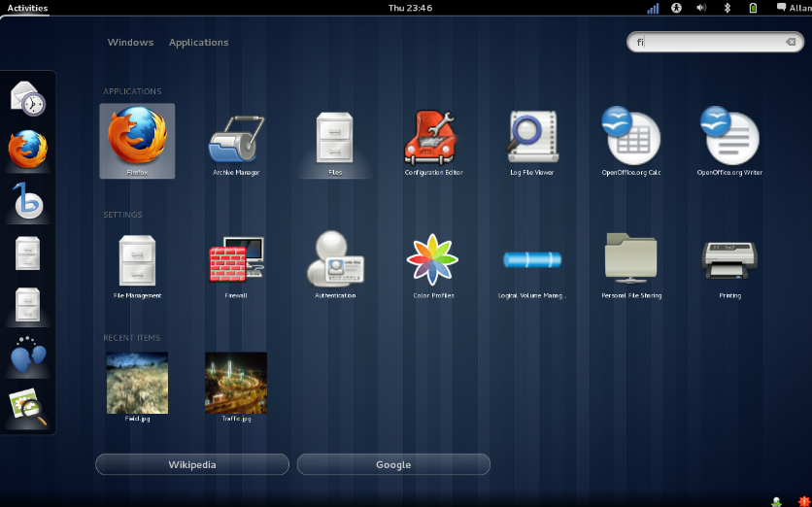812x507 pixels.
Task: Open the blue juggling-figure dash icon
Action: click(28, 355)
